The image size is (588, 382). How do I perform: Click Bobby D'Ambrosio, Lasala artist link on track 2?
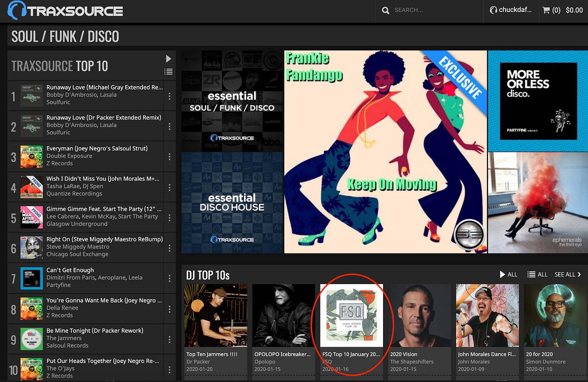pos(81,125)
